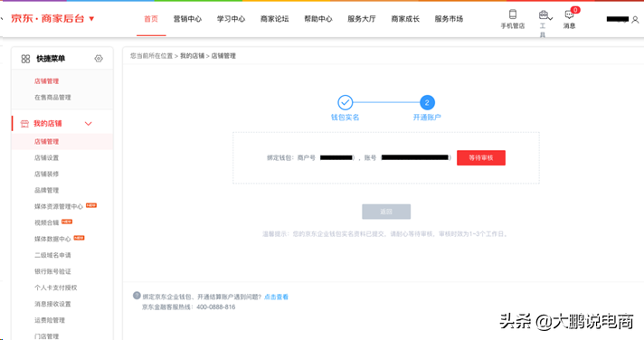644x340 pixels.
Task: Click the help question mark icon
Action: tap(137, 296)
